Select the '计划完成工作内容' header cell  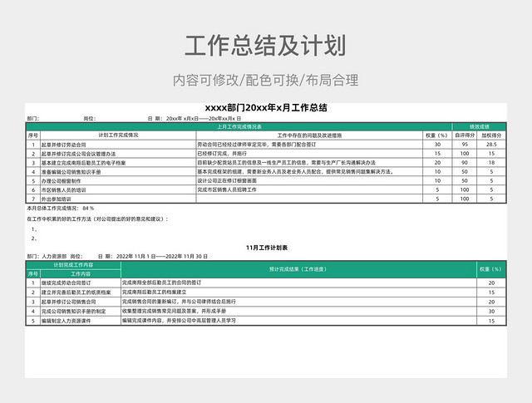[73, 265]
